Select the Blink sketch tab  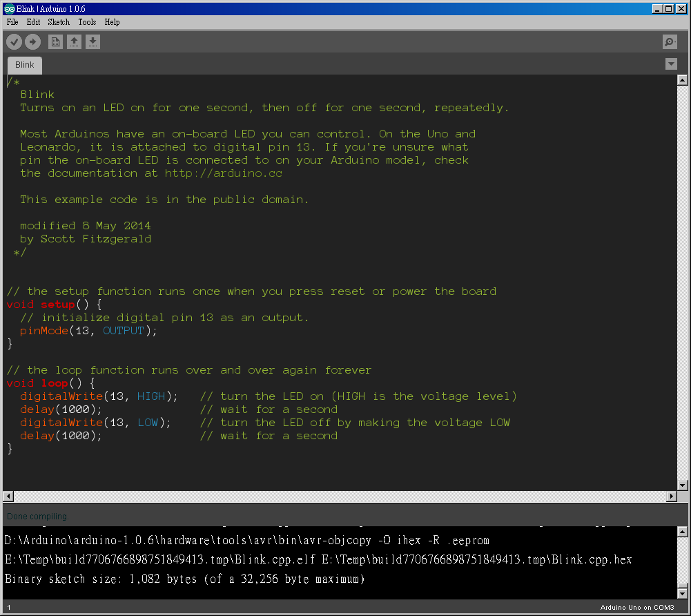click(x=25, y=65)
